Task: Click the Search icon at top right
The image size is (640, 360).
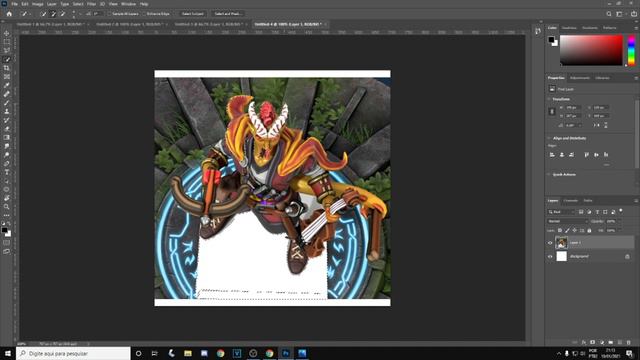Action: click(609, 14)
